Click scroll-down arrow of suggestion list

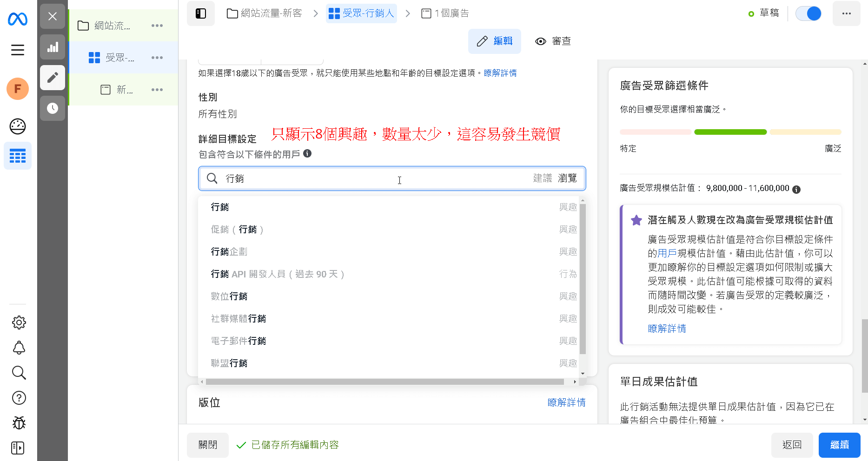[583, 374]
